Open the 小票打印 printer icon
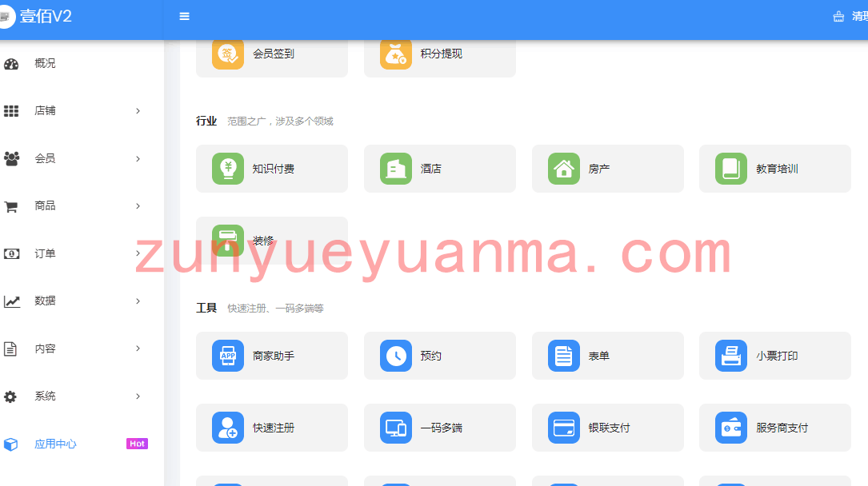868x486 pixels. tap(731, 356)
